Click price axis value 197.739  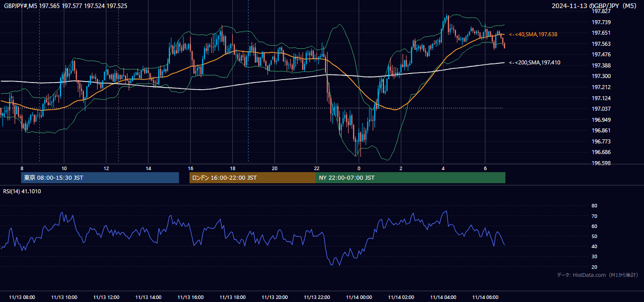coord(601,22)
